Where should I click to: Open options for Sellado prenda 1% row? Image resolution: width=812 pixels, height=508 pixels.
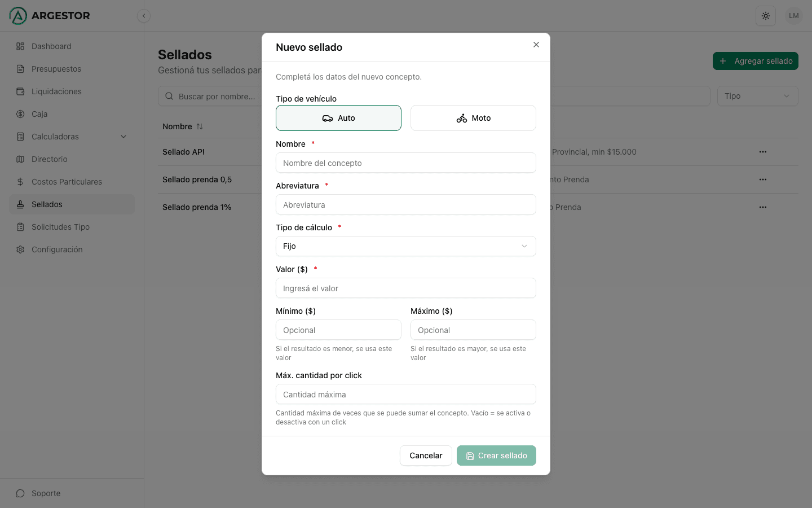(762, 207)
